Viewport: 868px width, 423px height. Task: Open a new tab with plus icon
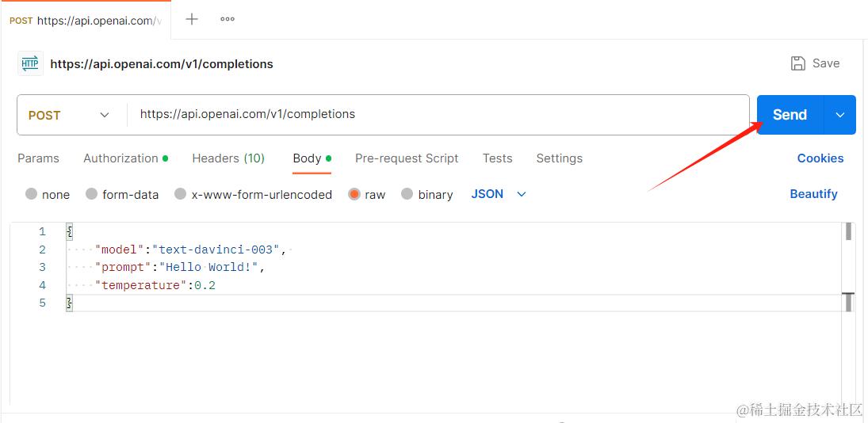[192, 19]
